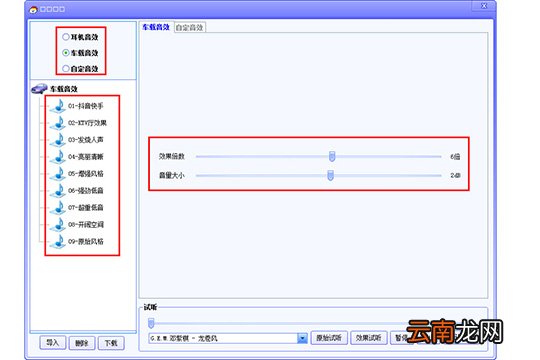Click the 试听 playback progress handle

(x=151, y=323)
